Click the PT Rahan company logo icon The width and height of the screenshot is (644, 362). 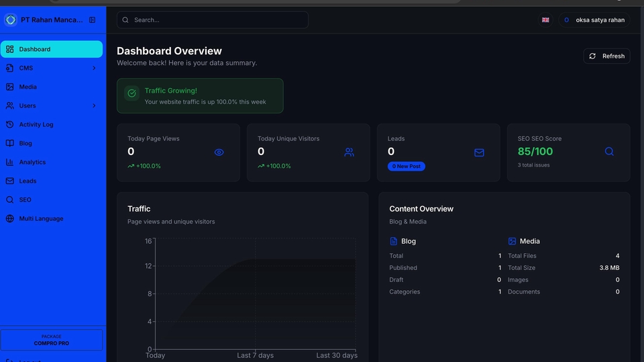pos(11,19)
